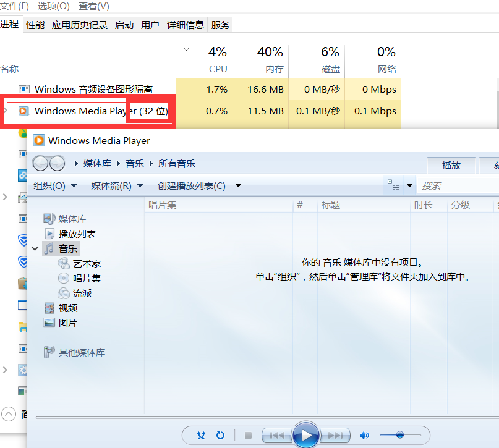Sort processes by the 磁盘 column
The height and width of the screenshot is (448, 499).
pyautogui.click(x=317, y=61)
